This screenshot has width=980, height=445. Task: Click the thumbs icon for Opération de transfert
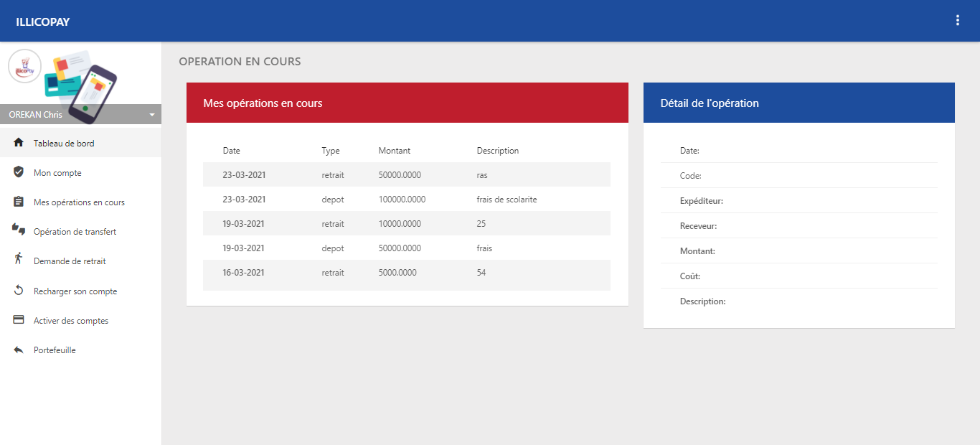pyautogui.click(x=19, y=230)
